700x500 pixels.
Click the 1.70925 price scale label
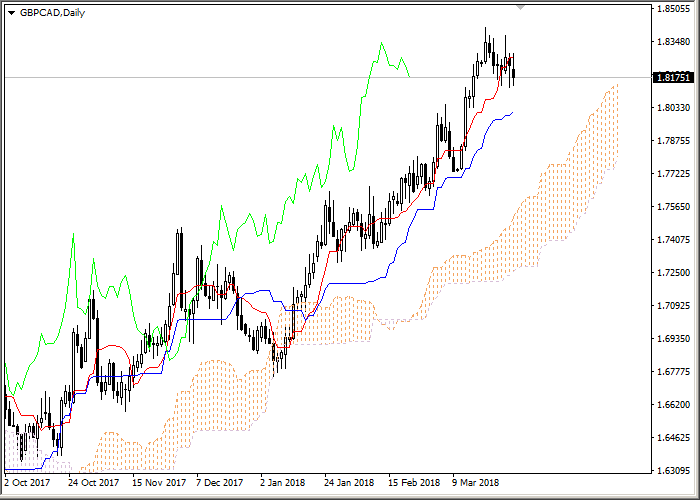tap(674, 306)
